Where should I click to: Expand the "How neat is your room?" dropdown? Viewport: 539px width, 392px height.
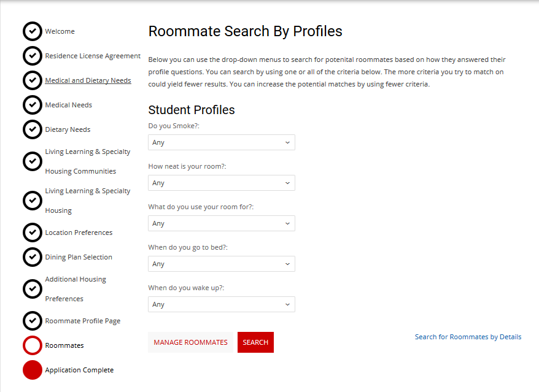click(x=222, y=183)
